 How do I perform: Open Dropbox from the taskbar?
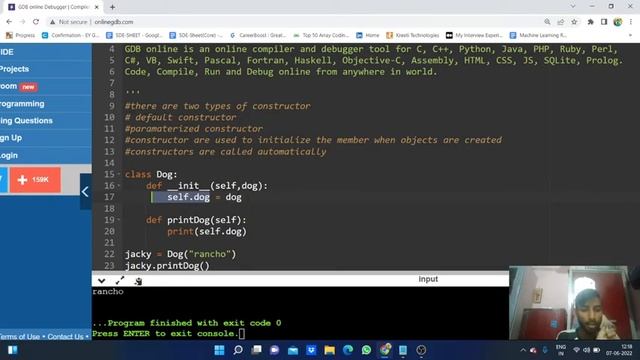coord(311,350)
